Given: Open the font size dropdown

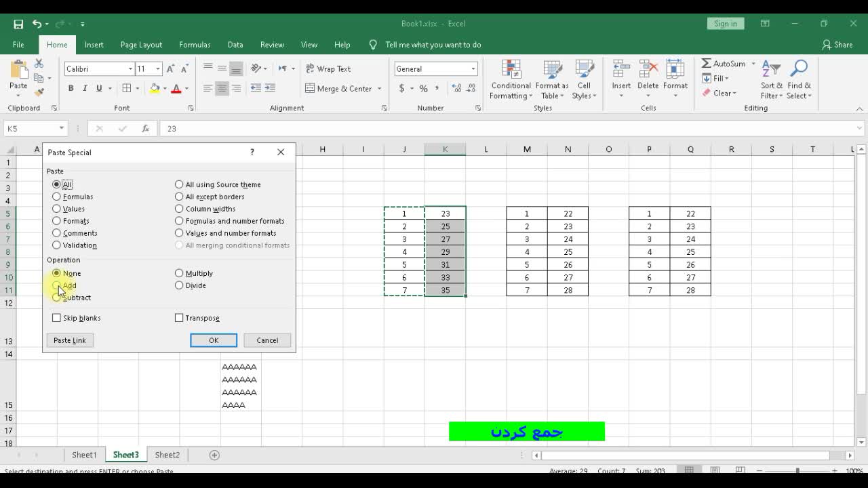Looking at the screenshot, I should coord(158,69).
